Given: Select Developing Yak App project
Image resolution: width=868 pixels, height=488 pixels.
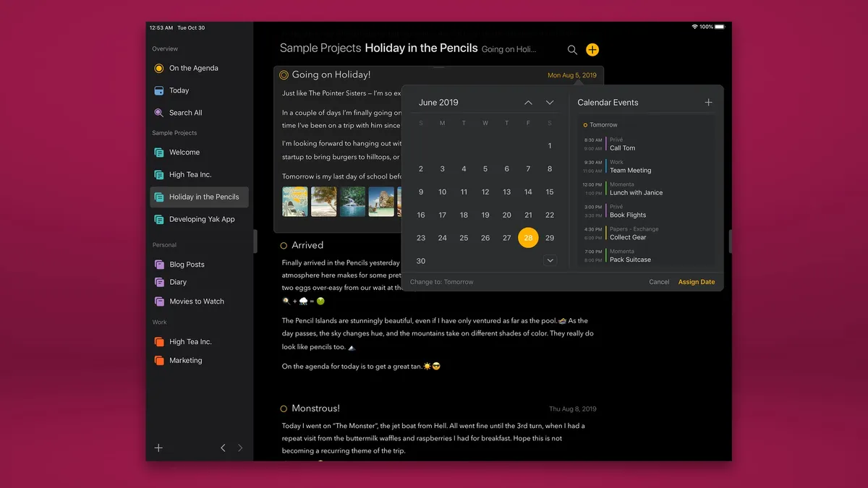Looking at the screenshot, I should coord(201,219).
